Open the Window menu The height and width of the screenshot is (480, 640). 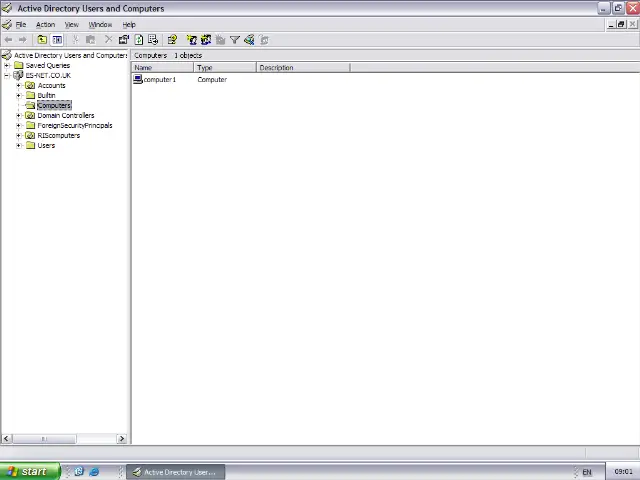(100, 24)
